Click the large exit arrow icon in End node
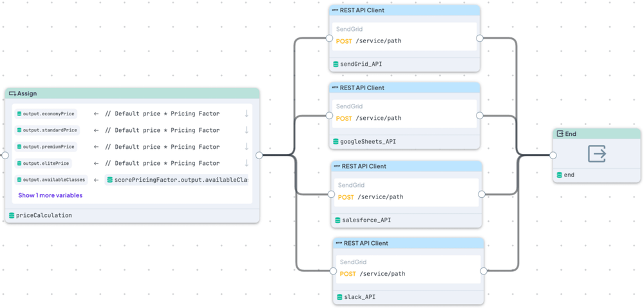This screenshot has width=644, height=308. click(597, 153)
